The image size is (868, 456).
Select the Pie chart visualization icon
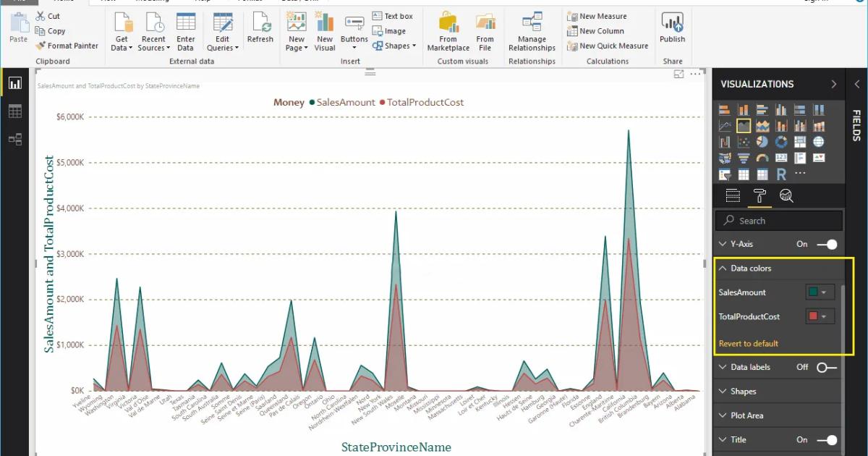[763, 141]
